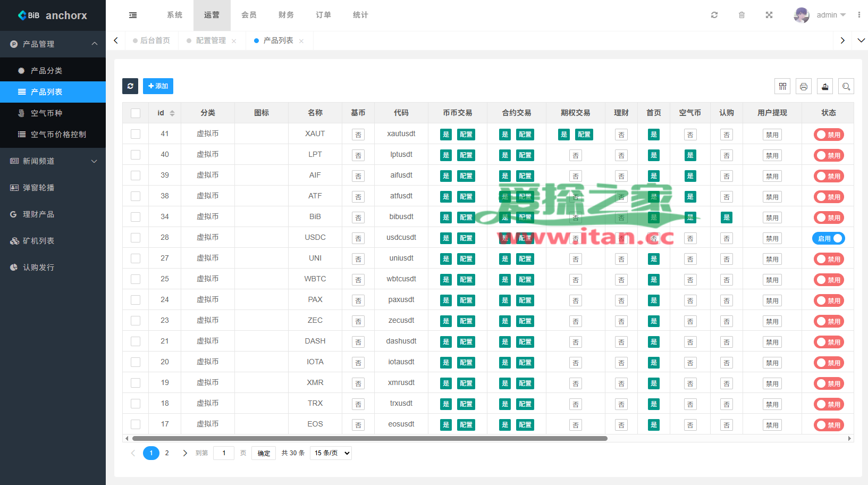Toggle the 启用 status switch for USDC
Image resolution: width=868 pixels, height=485 pixels.
pyautogui.click(x=828, y=238)
